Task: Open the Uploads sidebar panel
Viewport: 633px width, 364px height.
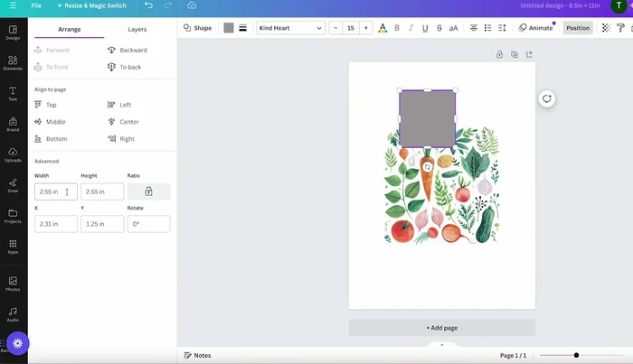Action: 13,154
